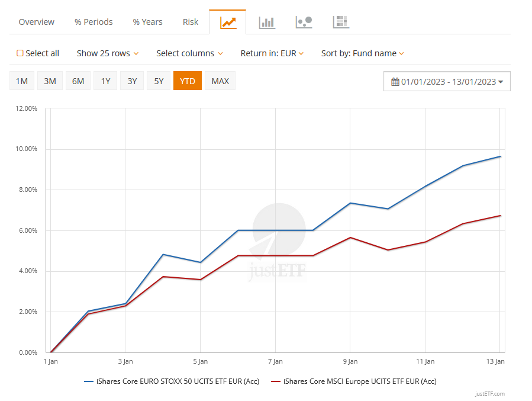Set chart range to MAX

[x=220, y=81]
